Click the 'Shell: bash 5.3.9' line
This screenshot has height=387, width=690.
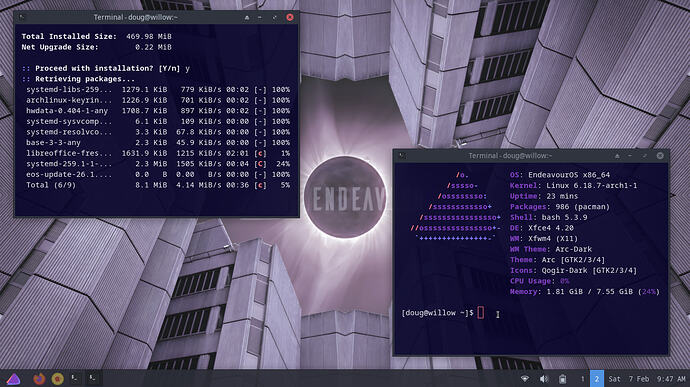548,217
